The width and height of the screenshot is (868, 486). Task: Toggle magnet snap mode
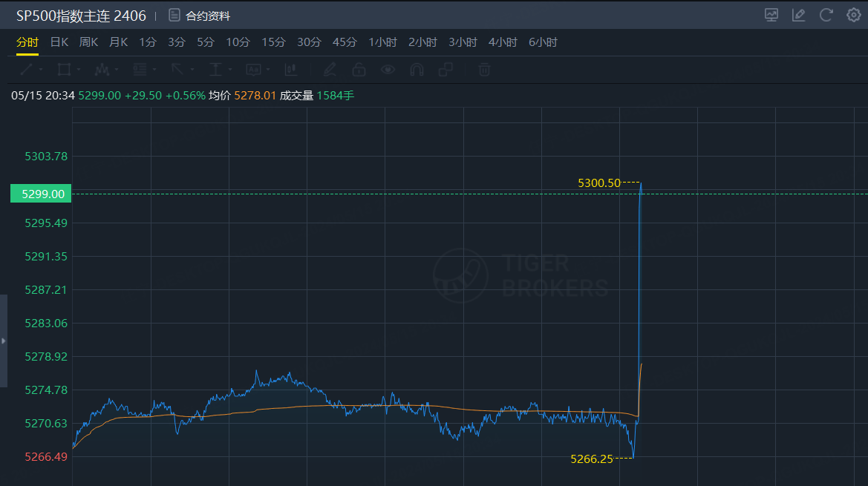pyautogui.click(x=417, y=69)
